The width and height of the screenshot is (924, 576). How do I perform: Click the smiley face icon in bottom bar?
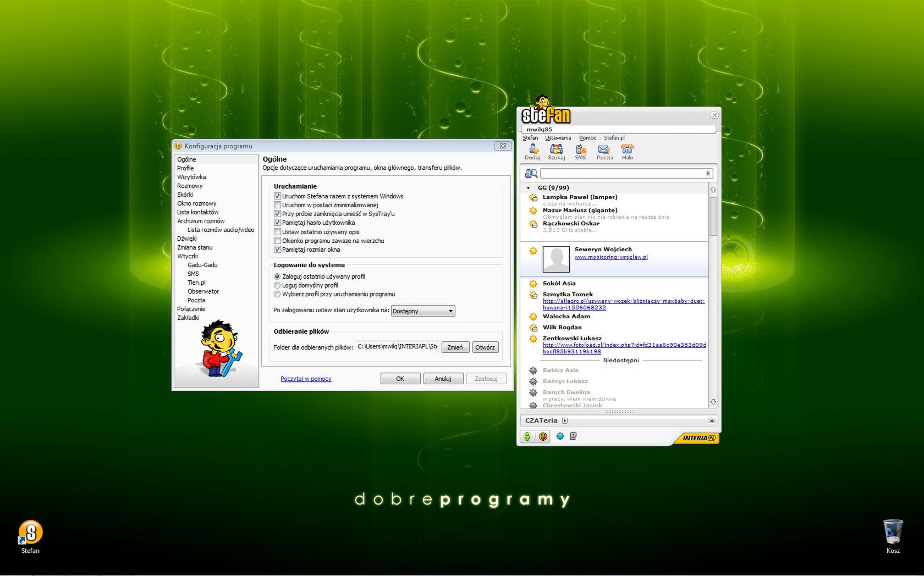click(543, 436)
